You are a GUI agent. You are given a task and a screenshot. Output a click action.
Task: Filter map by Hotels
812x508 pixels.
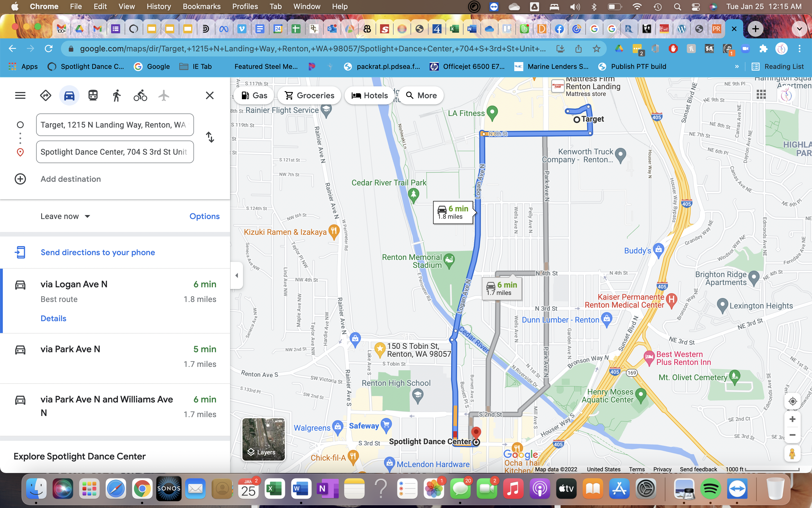point(369,95)
